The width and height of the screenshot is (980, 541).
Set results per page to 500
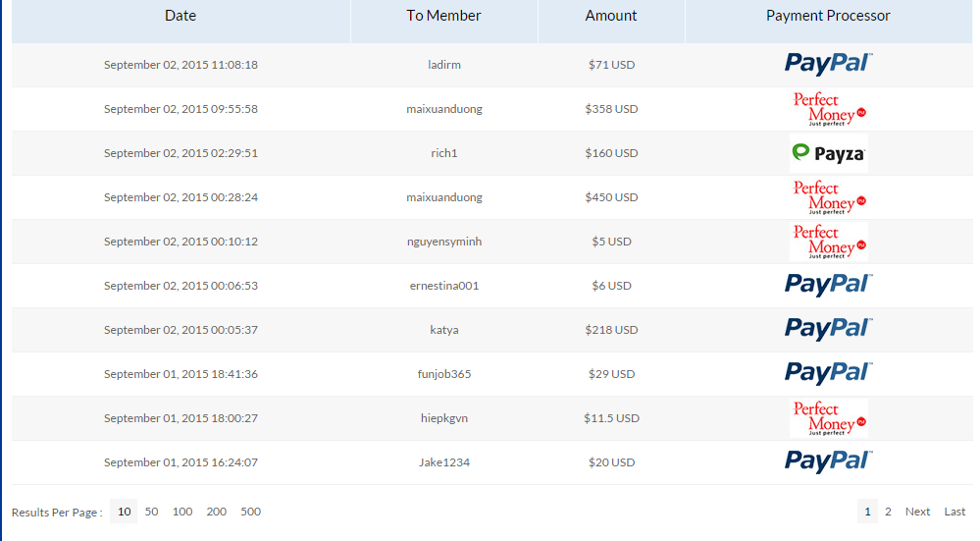pos(250,512)
